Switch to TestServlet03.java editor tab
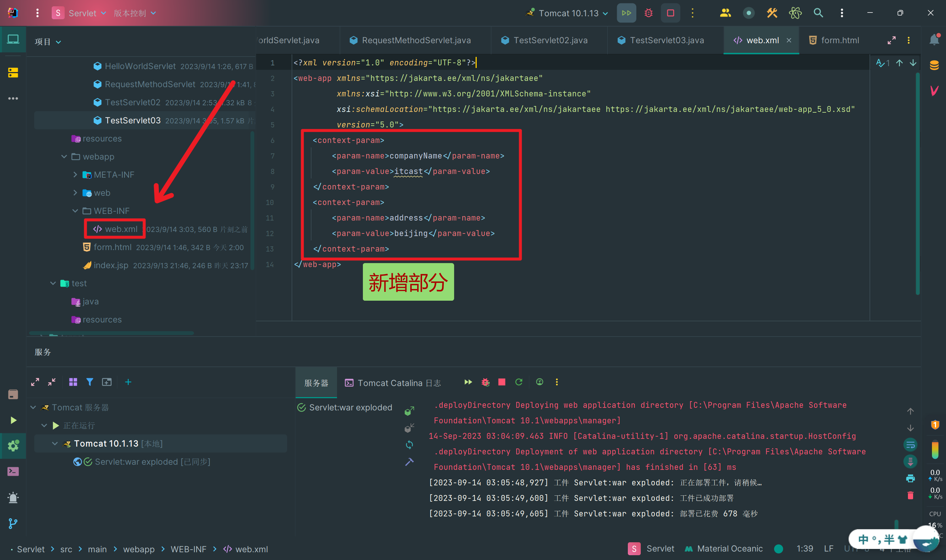Image resolution: width=946 pixels, height=560 pixels. [x=666, y=40]
